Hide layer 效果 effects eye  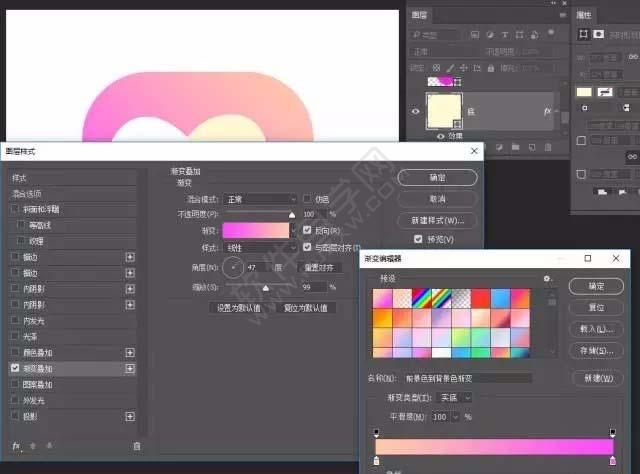click(x=440, y=136)
